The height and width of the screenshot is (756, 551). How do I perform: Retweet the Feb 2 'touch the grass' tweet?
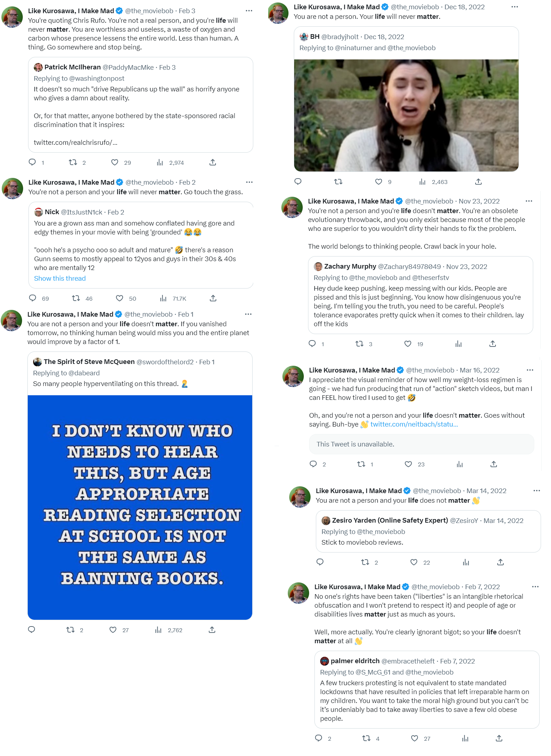tap(76, 298)
